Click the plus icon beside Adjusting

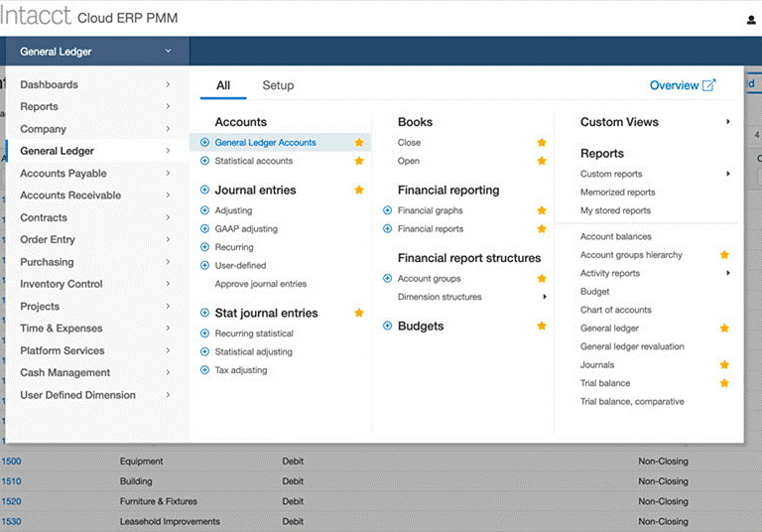point(204,210)
